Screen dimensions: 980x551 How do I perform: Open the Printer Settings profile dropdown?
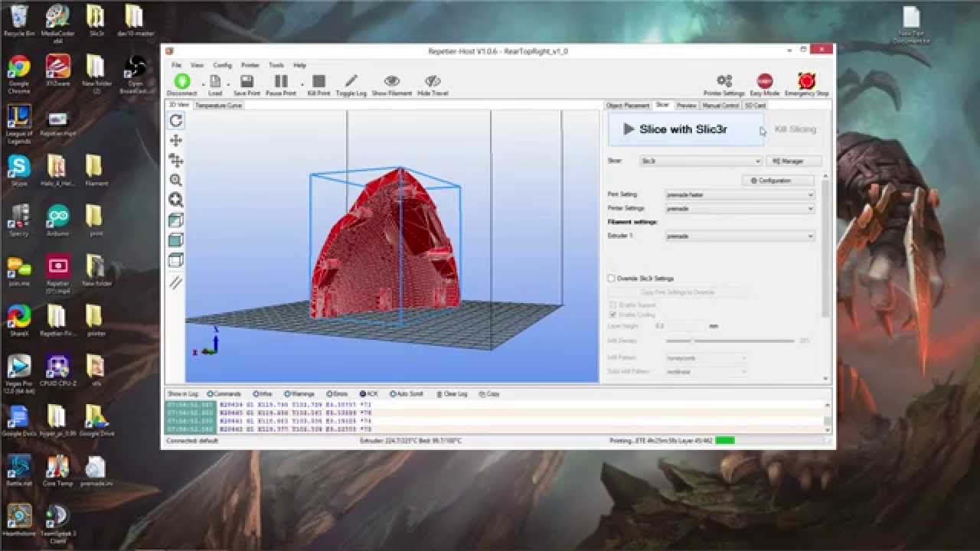click(x=740, y=208)
